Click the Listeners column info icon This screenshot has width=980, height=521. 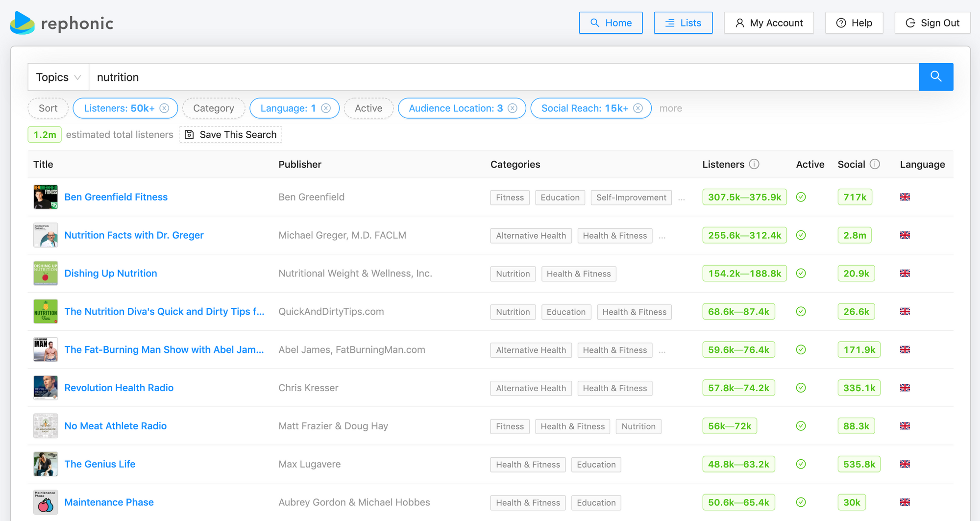point(755,164)
